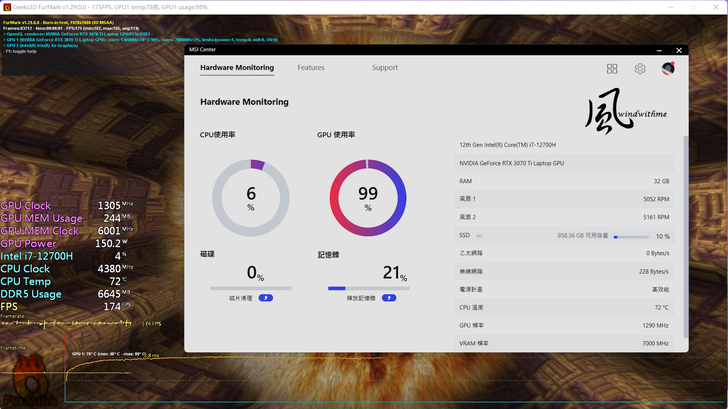This screenshot has height=409, width=728.
Task: Click GPU Clock 1305 MHz overlay in FurMark
Action: [x=67, y=205]
